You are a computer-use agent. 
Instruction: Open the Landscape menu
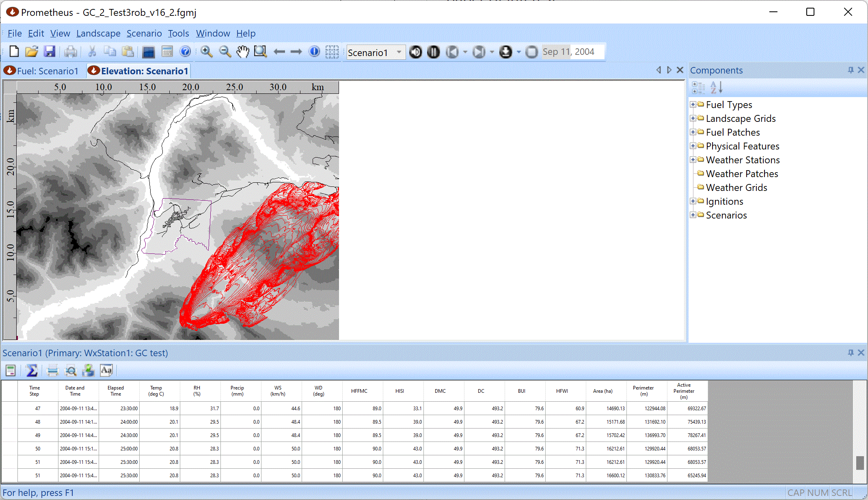click(98, 33)
